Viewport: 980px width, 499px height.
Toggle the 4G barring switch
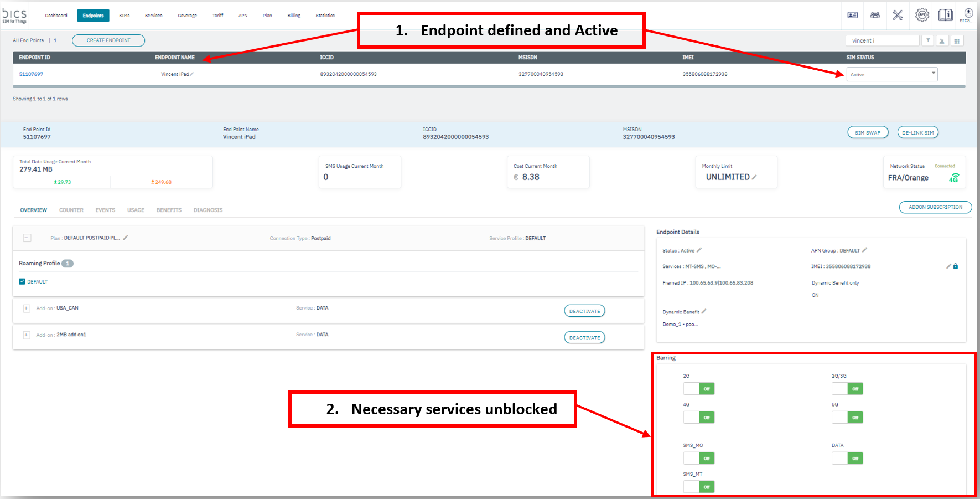698,417
